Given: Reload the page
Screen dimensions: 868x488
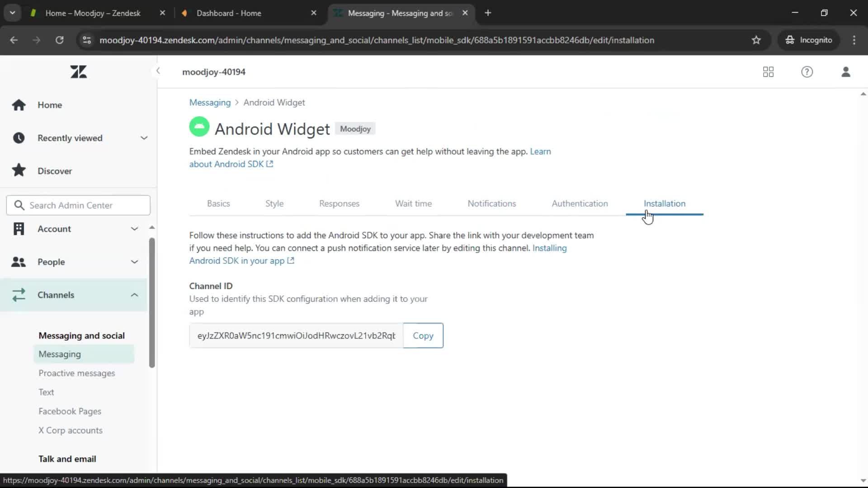Looking at the screenshot, I should click(x=59, y=40).
